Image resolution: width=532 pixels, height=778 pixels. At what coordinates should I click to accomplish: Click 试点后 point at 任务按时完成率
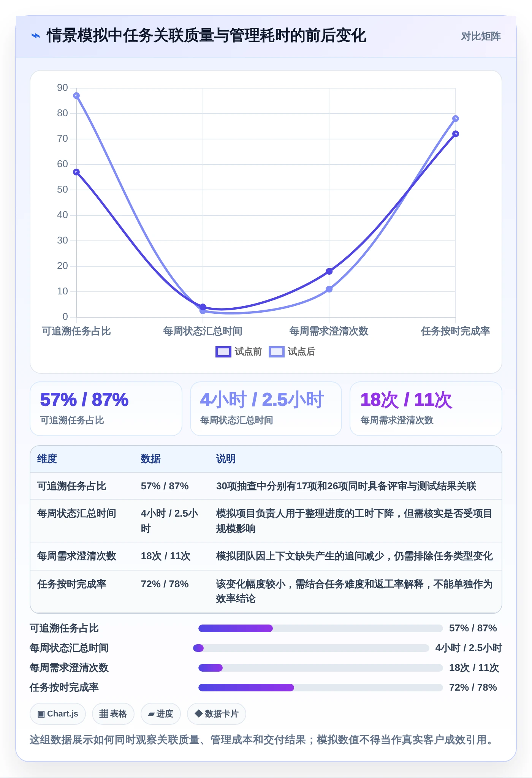point(456,119)
